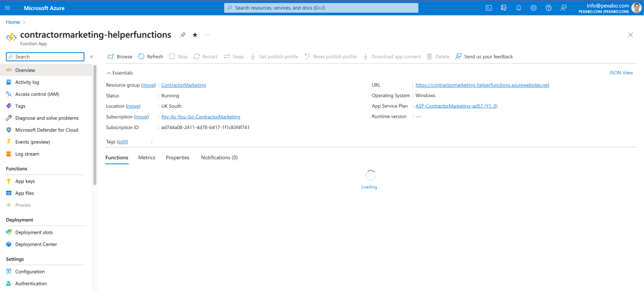Click the Delete command
This screenshot has height=291, width=644.
(438, 57)
